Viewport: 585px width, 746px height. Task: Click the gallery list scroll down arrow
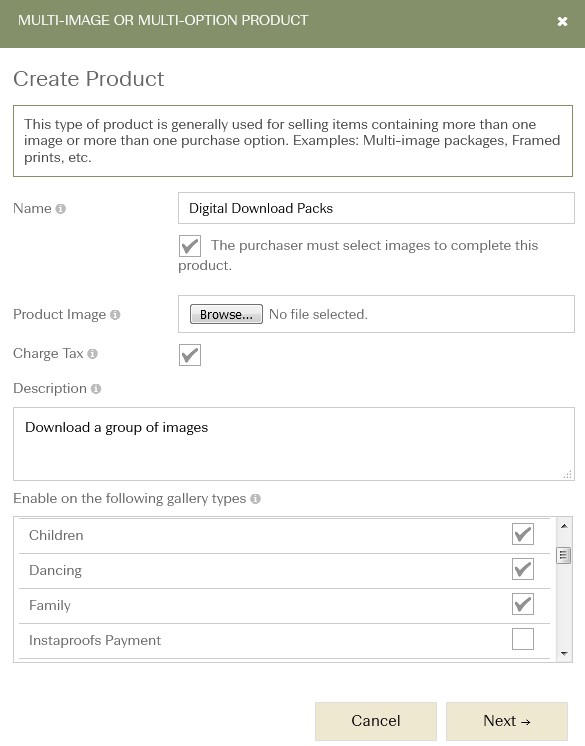(564, 654)
